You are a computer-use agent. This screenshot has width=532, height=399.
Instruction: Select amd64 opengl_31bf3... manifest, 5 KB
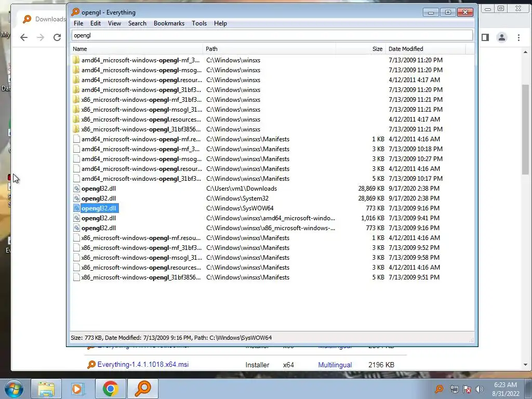point(141,179)
